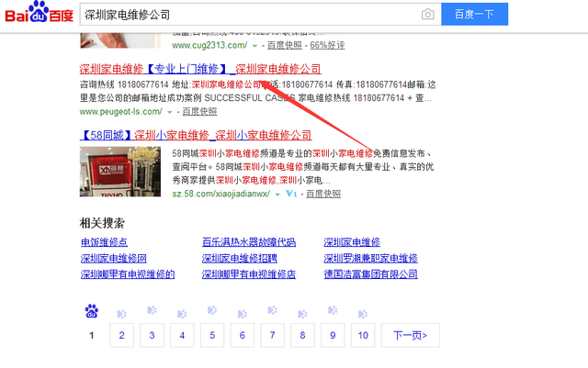This screenshot has height=368, width=588.
Task: Open the 66%好评 rating link
Action: (327, 45)
